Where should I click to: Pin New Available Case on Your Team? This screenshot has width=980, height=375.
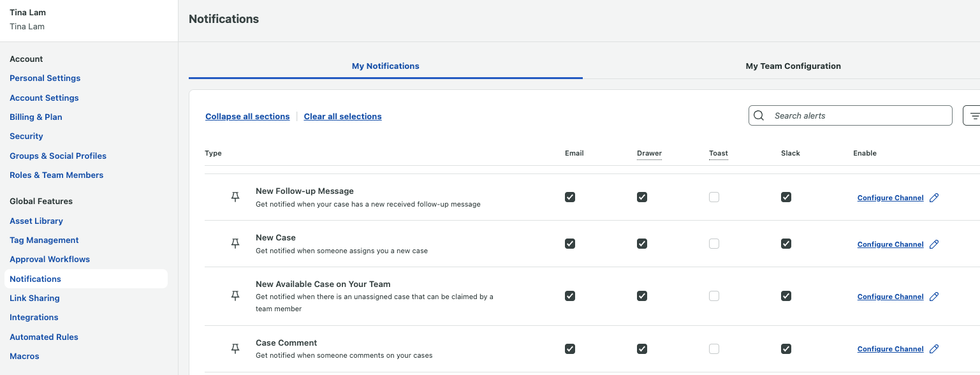[235, 296]
